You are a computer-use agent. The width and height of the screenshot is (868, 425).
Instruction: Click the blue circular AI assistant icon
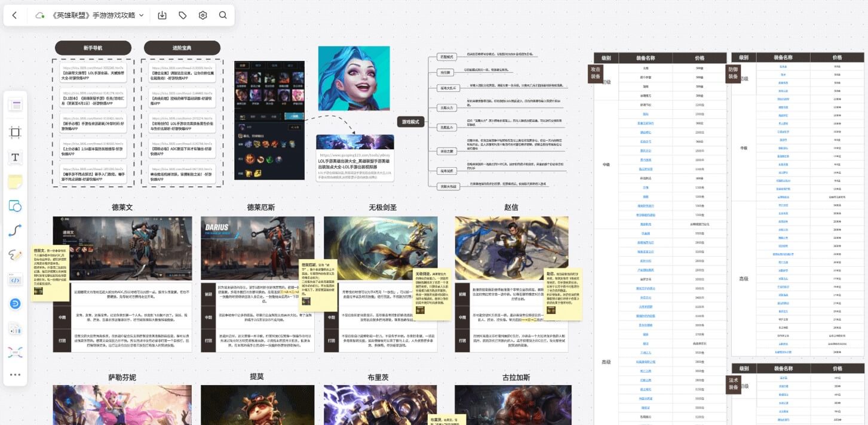[x=16, y=304]
